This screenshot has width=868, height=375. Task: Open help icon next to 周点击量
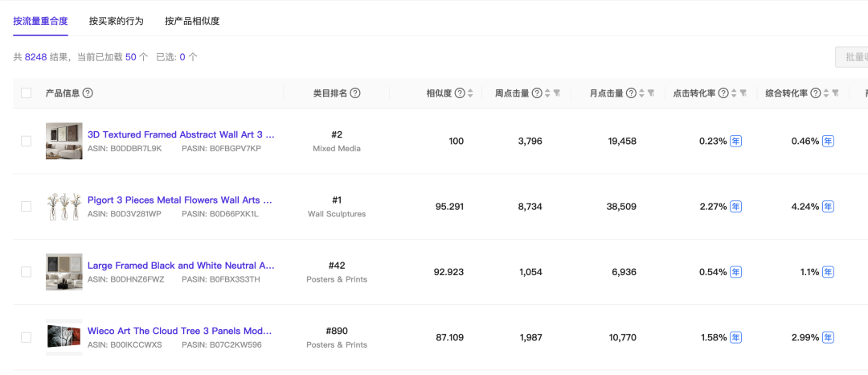tap(537, 93)
